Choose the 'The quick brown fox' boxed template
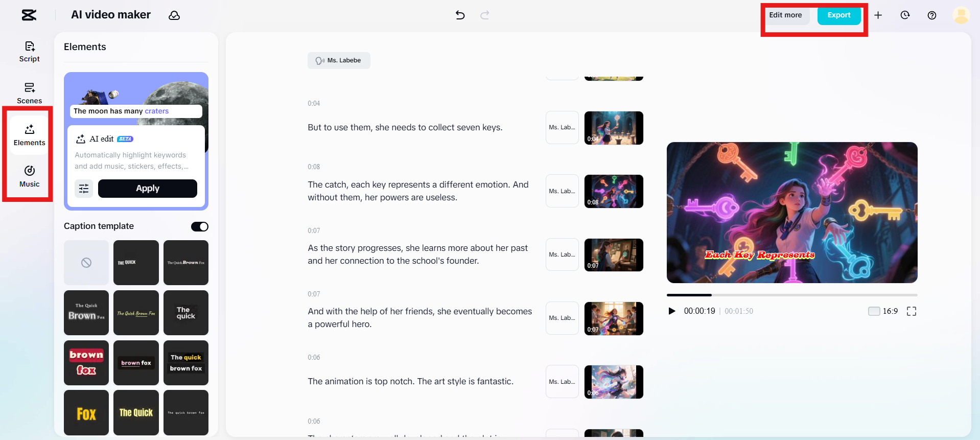This screenshot has height=440, width=980. click(x=186, y=363)
